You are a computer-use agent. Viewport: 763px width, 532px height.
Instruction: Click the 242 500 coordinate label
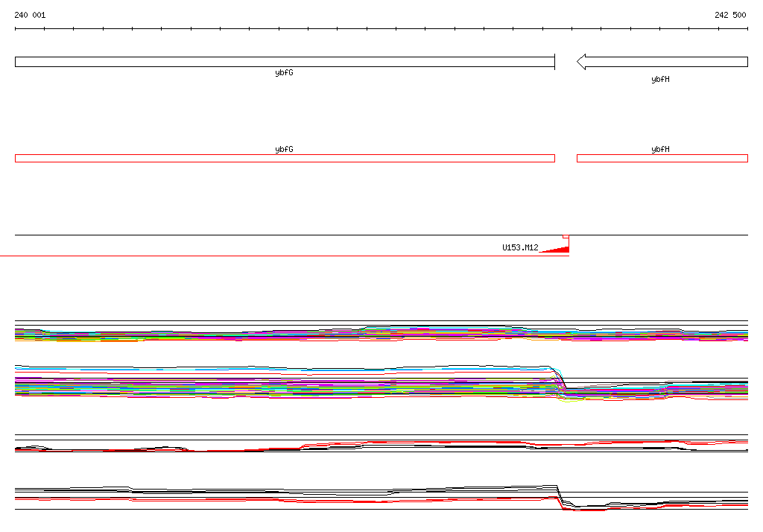730,15
